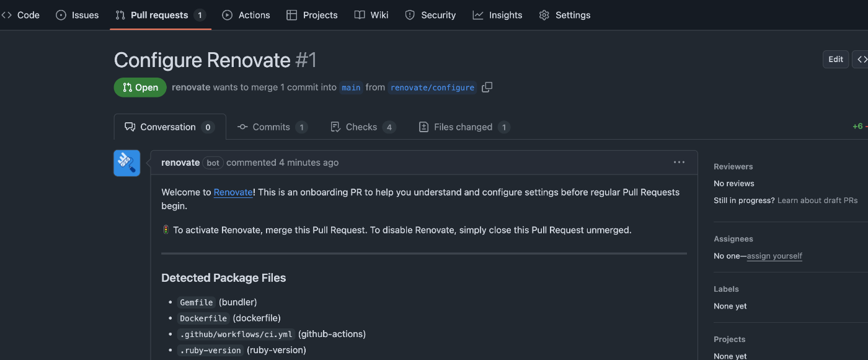This screenshot has height=360, width=868.
Task: Copy the renovate/configure branch name icon
Action: pos(487,88)
